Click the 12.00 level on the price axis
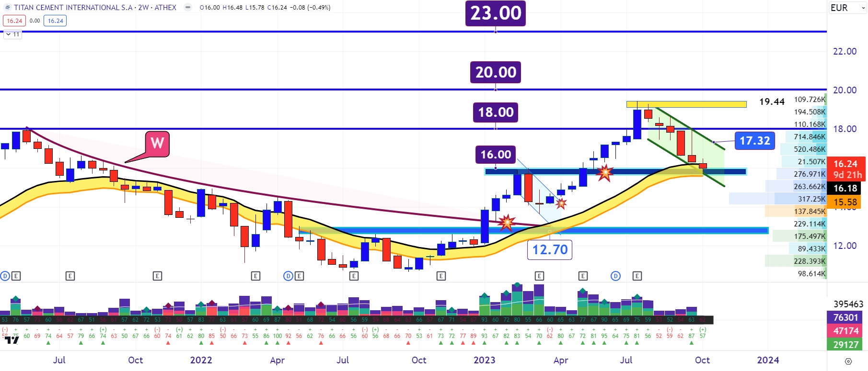This screenshot has width=868, height=371. coord(845,246)
